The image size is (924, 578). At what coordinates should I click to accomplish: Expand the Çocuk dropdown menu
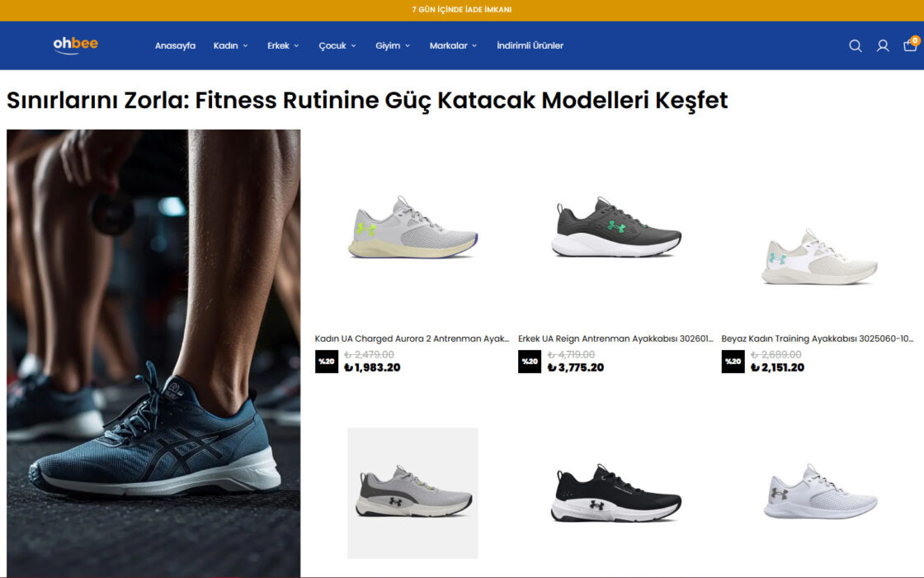point(337,45)
